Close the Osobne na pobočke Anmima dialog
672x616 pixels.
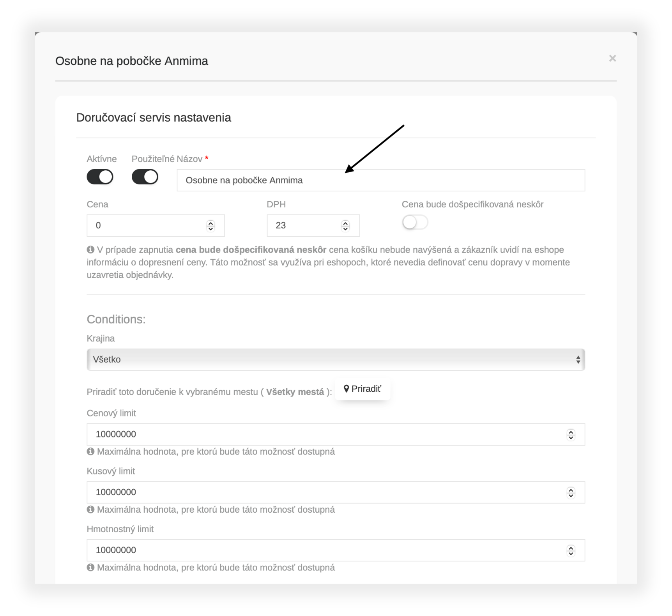pyautogui.click(x=612, y=58)
